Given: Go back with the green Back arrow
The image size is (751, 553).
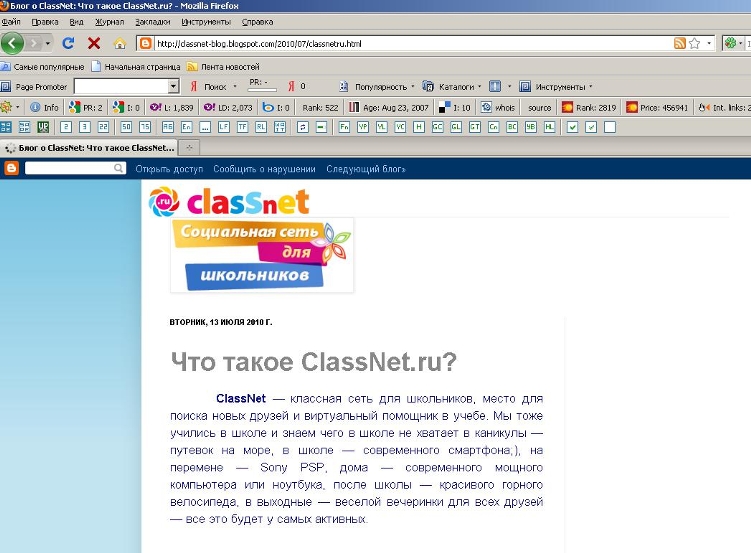Looking at the screenshot, I should [12, 44].
